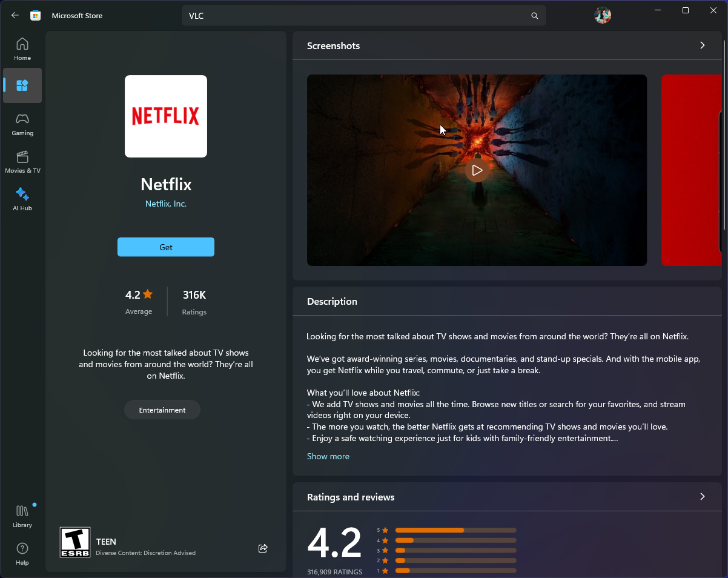Click the search magnifier icon
This screenshot has width=728, height=578.
pos(535,16)
